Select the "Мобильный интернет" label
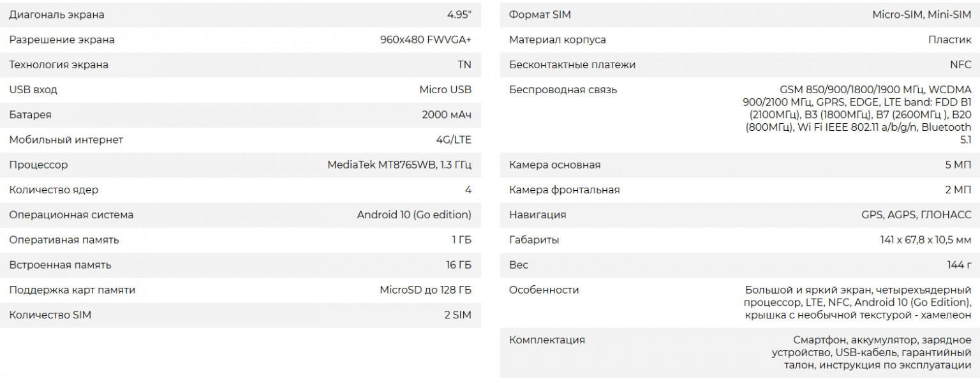Image resolution: width=980 pixels, height=381 pixels. [x=66, y=140]
